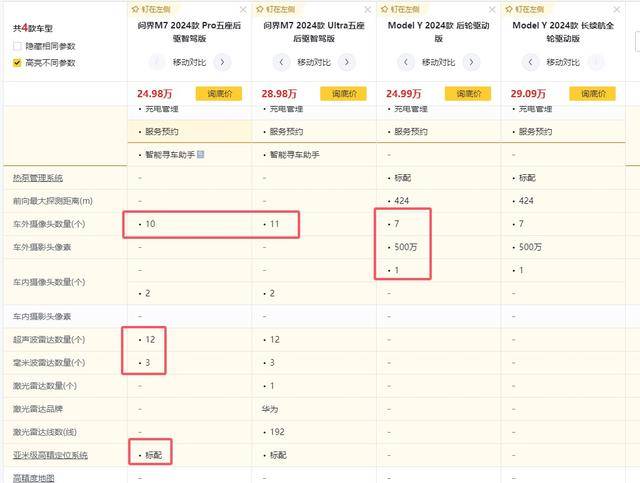
Task: Select the 车外摄像头数量(个) row label
Action: tap(49, 224)
